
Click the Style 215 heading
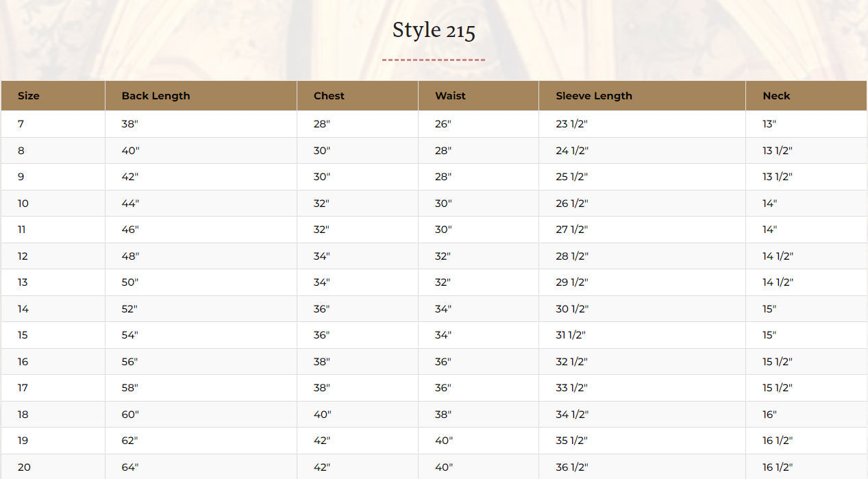pyautogui.click(x=434, y=31)
